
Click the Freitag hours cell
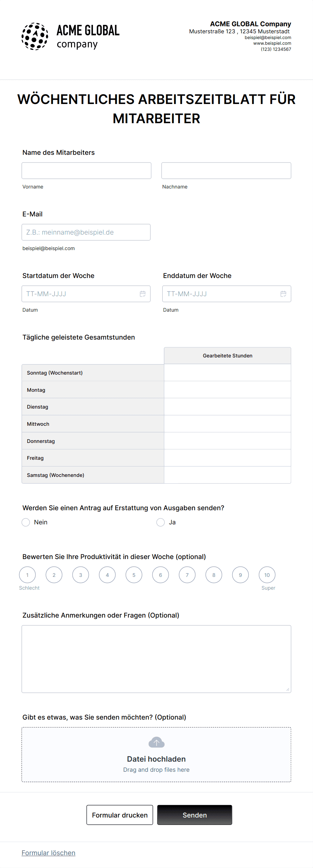pos(228,458)
